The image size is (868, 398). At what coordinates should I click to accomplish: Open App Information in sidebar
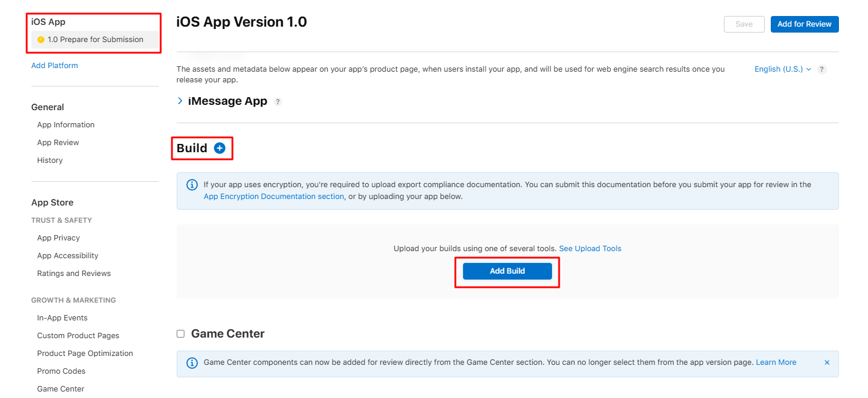coord(66,125)
